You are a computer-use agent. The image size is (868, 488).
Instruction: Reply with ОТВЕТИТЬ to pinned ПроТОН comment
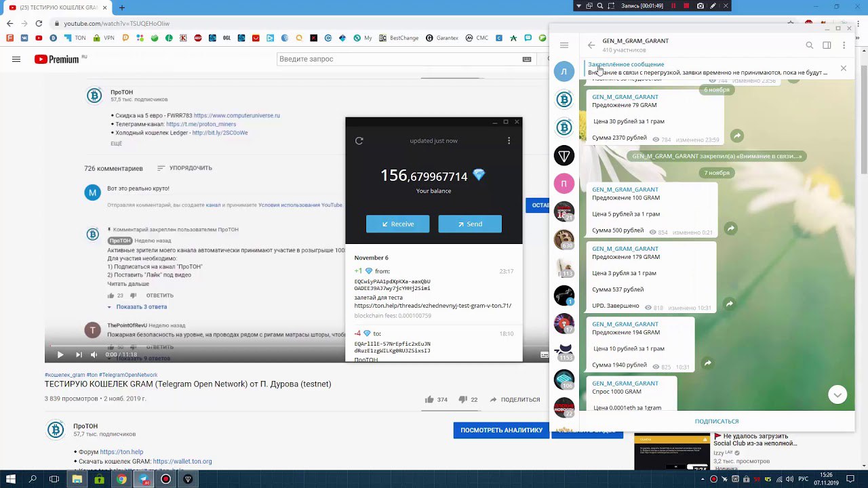(160, 296)
